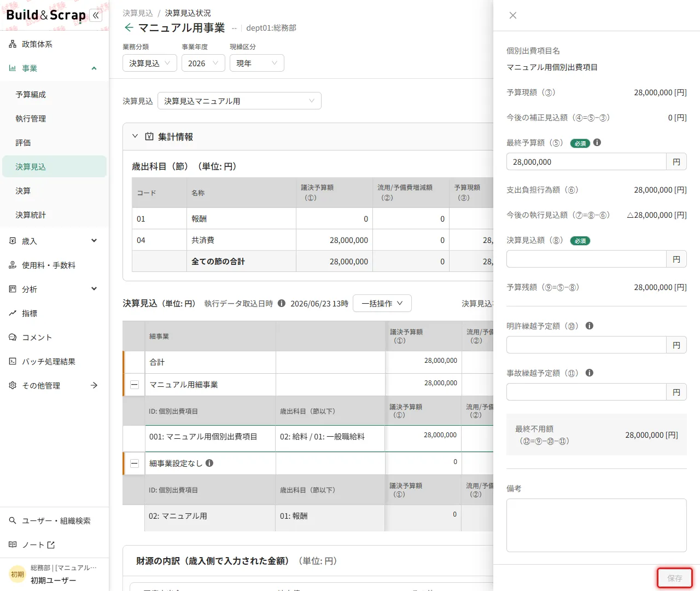The width and height of the screenshot is (700, 591).
Task: Open the 業務分類 dropdown showing 決算見込
Action: [150, 63]
